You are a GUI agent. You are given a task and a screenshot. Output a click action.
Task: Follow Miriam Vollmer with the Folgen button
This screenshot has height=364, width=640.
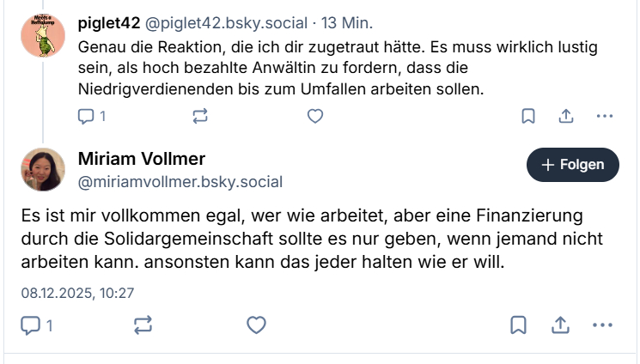(x=572, y=165)
